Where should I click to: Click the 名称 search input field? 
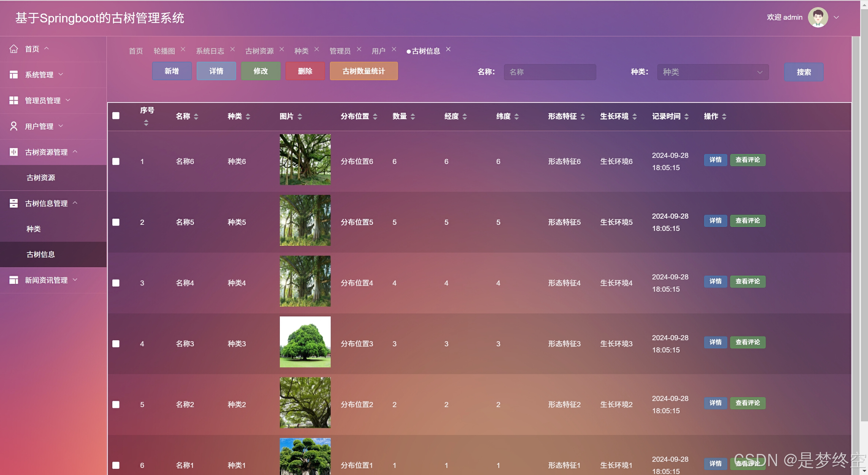click(550, 72)
